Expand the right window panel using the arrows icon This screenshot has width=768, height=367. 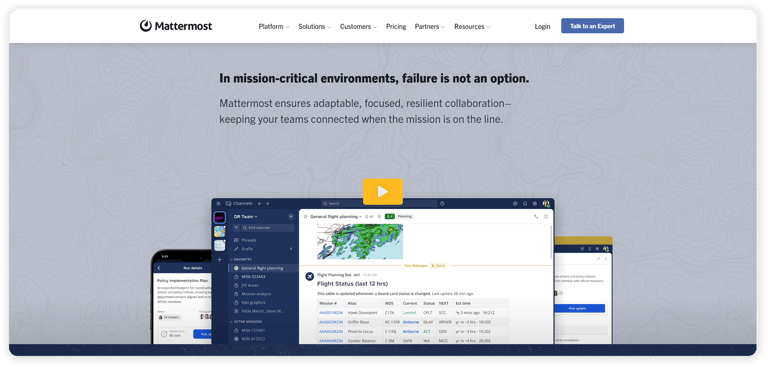(x=599, y=258)
